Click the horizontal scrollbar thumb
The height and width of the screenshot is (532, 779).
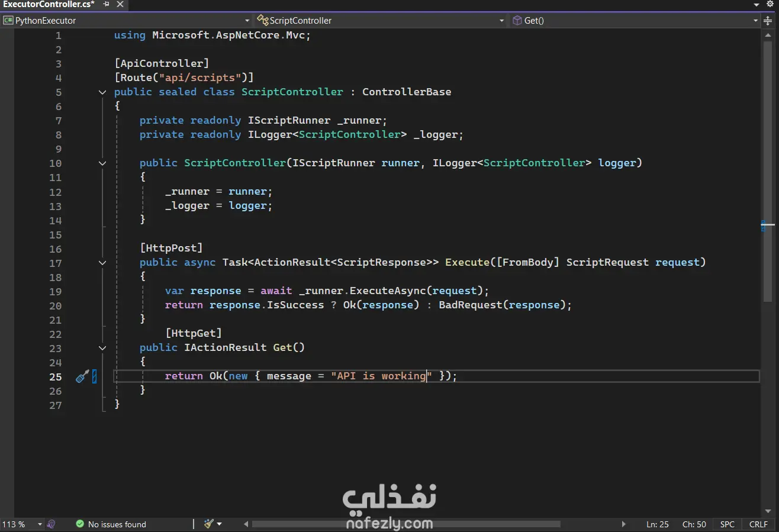coord(406,524)
